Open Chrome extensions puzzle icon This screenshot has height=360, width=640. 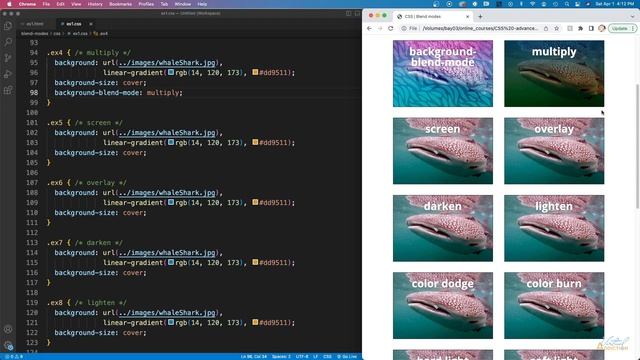point(580,29)
